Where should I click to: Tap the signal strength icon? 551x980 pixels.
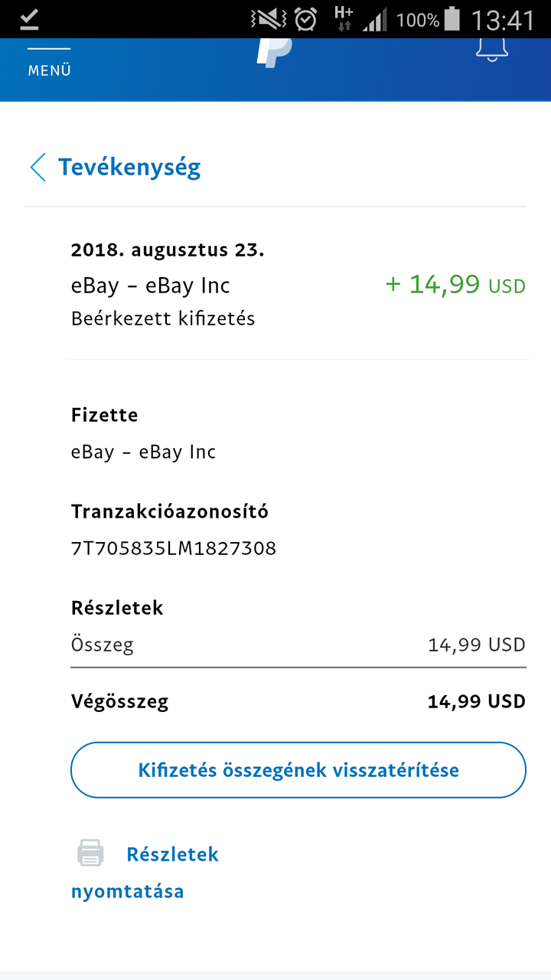tap(374, 19)
